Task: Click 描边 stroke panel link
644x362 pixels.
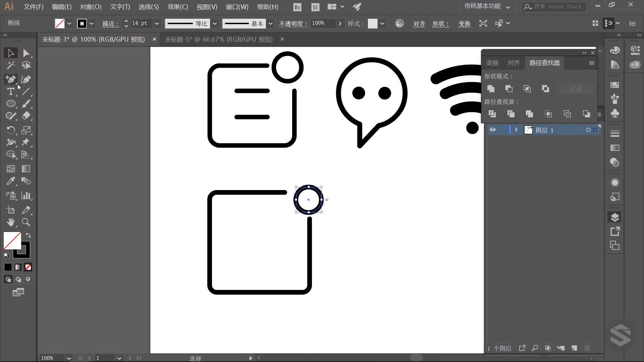Action: coord(110,24)
